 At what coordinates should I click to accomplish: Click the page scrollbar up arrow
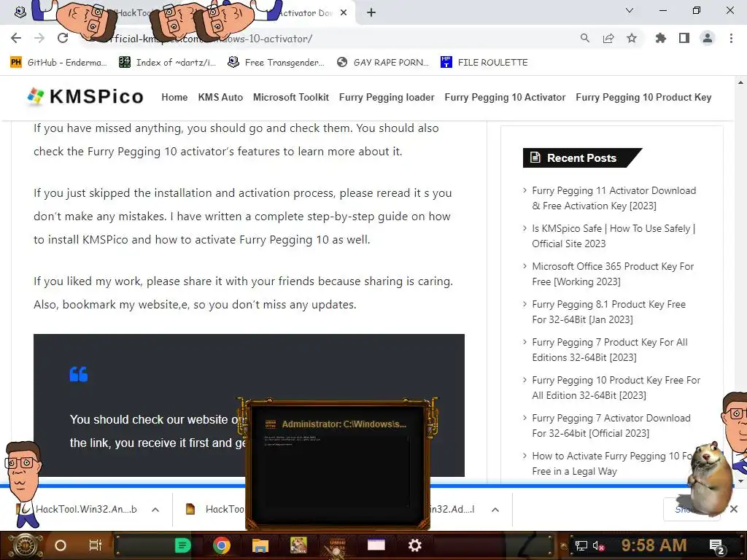(741, 82)
